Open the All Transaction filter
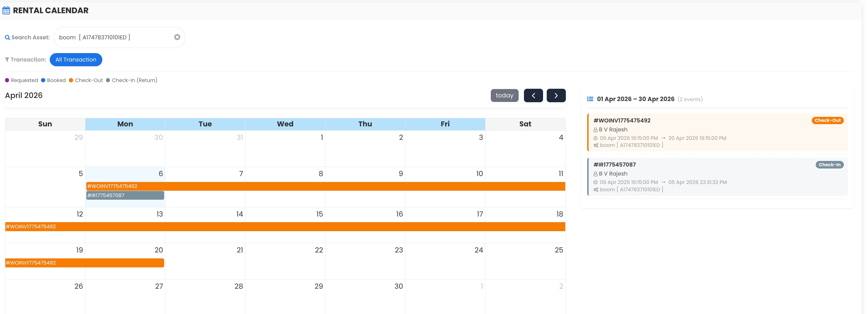Screen dimensions: 868x314 [76, 60]
